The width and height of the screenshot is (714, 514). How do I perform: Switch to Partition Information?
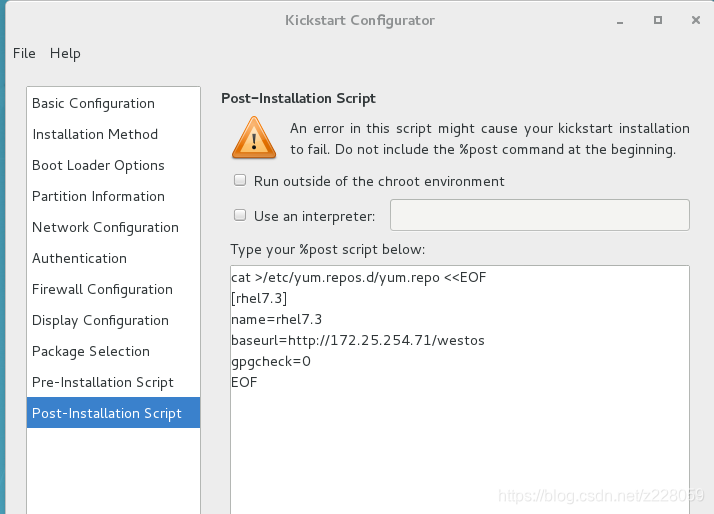pos(98,196)
